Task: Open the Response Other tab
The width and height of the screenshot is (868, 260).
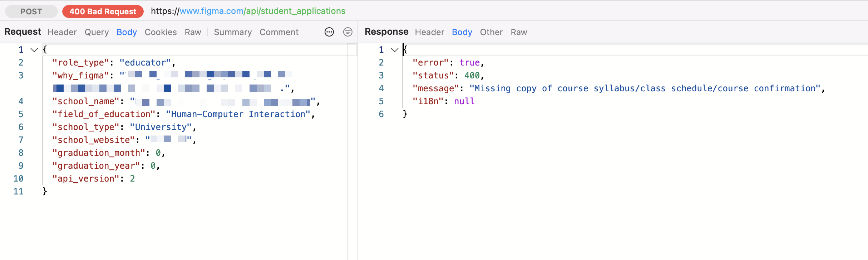Action: coord(491,32)
